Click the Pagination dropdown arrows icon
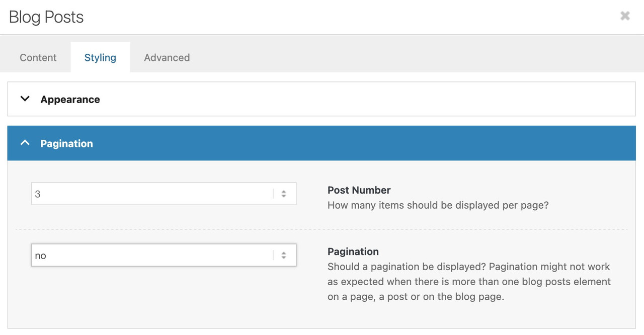Screen dimensions: 644x335 284,256
